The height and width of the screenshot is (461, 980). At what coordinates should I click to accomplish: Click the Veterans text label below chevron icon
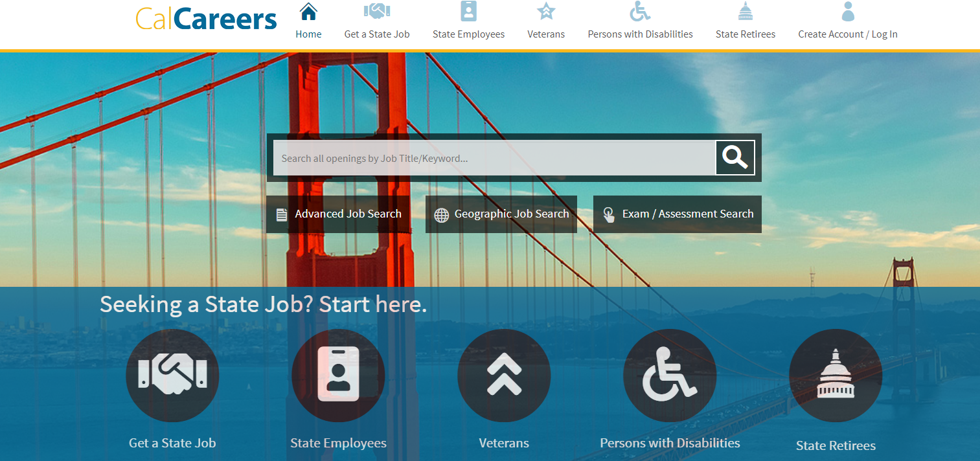504,443
